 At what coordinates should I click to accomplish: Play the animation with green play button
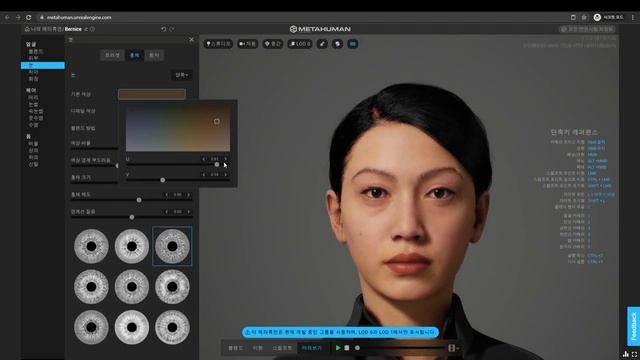pyautogui.click(x=338, y=348)
